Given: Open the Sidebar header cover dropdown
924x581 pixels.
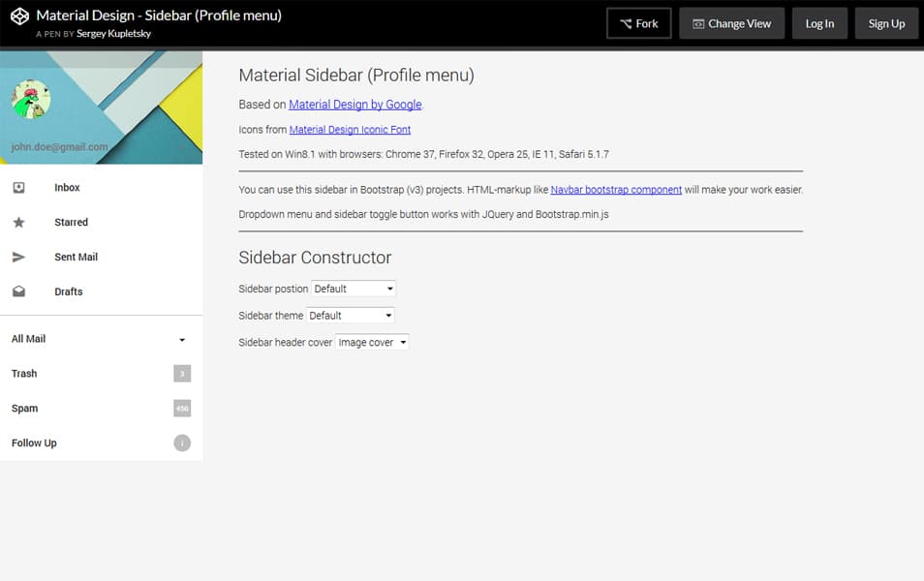Looking at the screenshot, I should click(372, 342).
